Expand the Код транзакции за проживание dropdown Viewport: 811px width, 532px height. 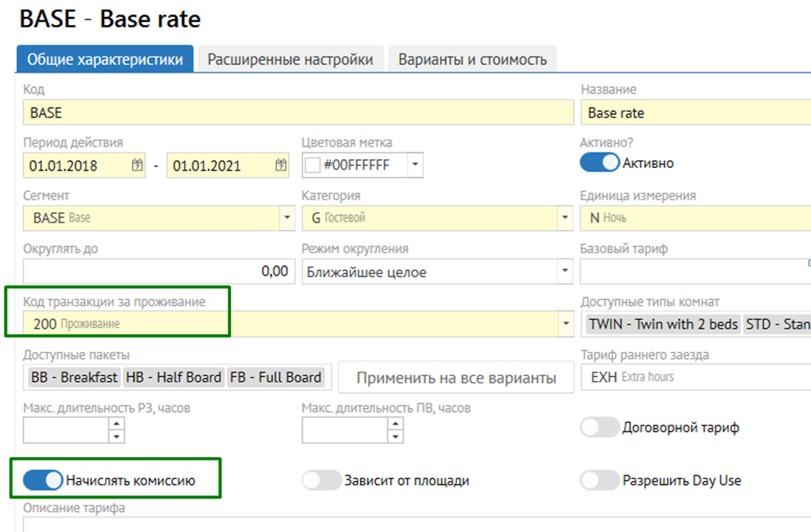(x=565, y=324)
